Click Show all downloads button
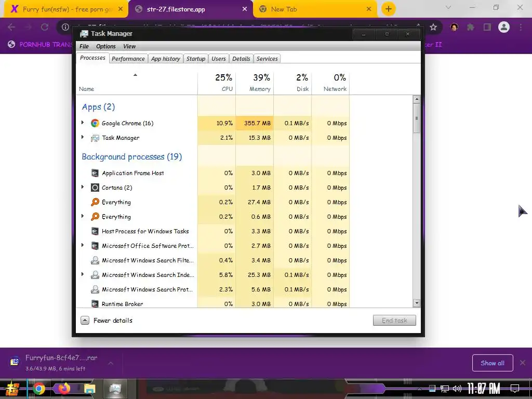The height and width of the screenshot is (399, 532). coord(493,363)
